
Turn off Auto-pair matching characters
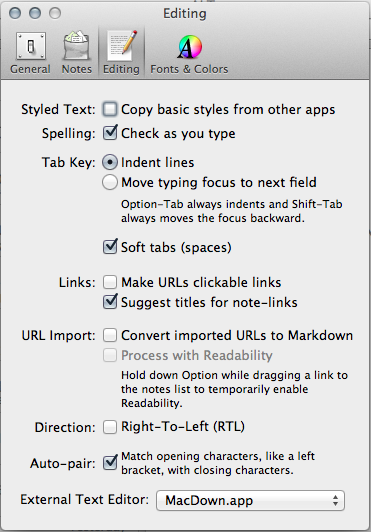pyautogui.click(x=110, y=463)
